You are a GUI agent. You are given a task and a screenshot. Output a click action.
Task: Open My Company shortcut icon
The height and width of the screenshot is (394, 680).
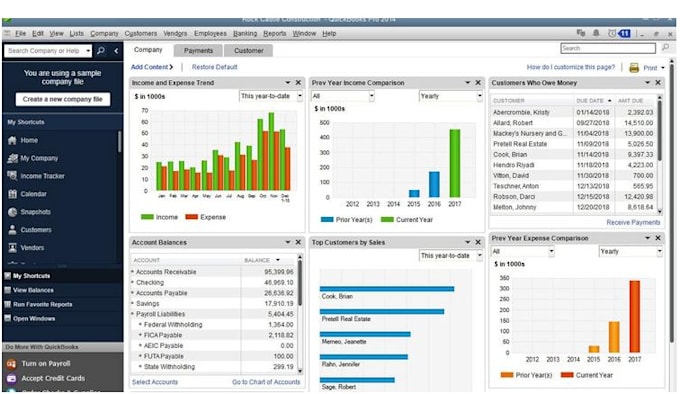point(12,158)
